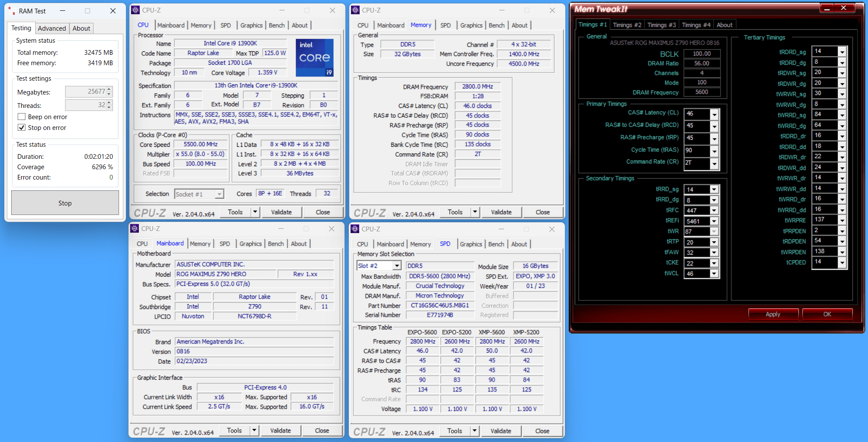Screen dimensions: 868x442
Task: Click the CPU-Z icon of the SPD tab window
Action: point(355,229)
